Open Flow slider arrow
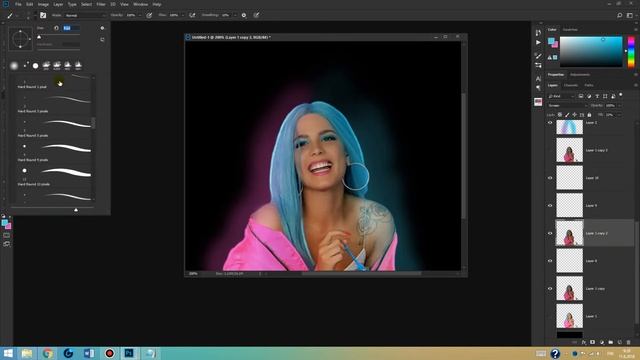The width and height of the screenshot is (640, 360). point(183,15)
